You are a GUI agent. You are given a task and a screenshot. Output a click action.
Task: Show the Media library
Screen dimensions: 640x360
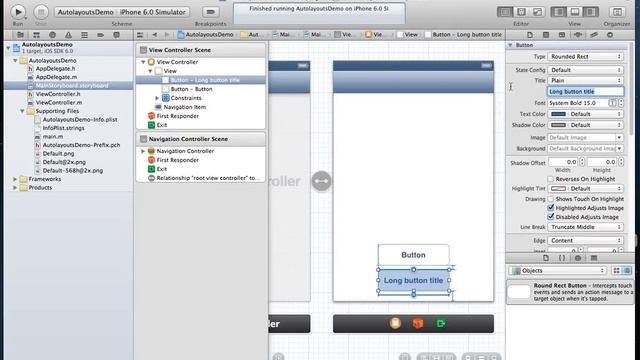point(594,258)
